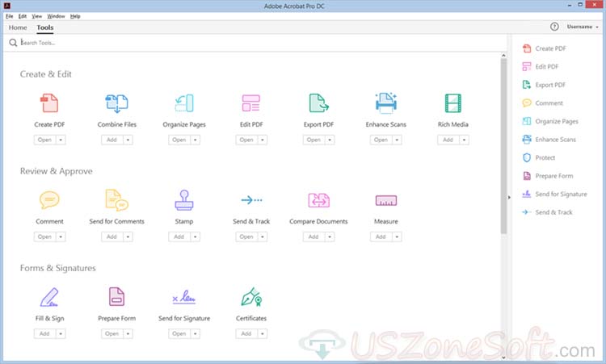Select the Enhance Scans scanner icon
This screenshot has width=606, height=364.
coord(385,103)
